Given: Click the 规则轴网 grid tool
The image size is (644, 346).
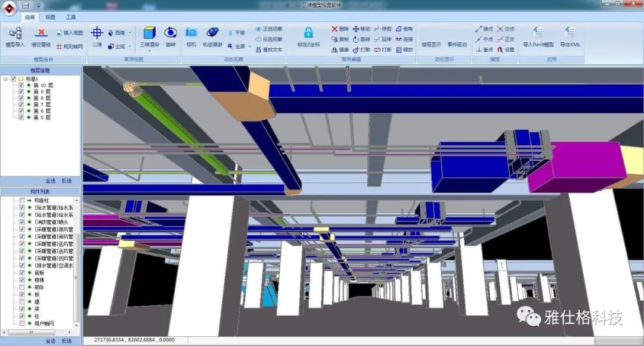Looking at the screenshot, I should pos(69,46).
